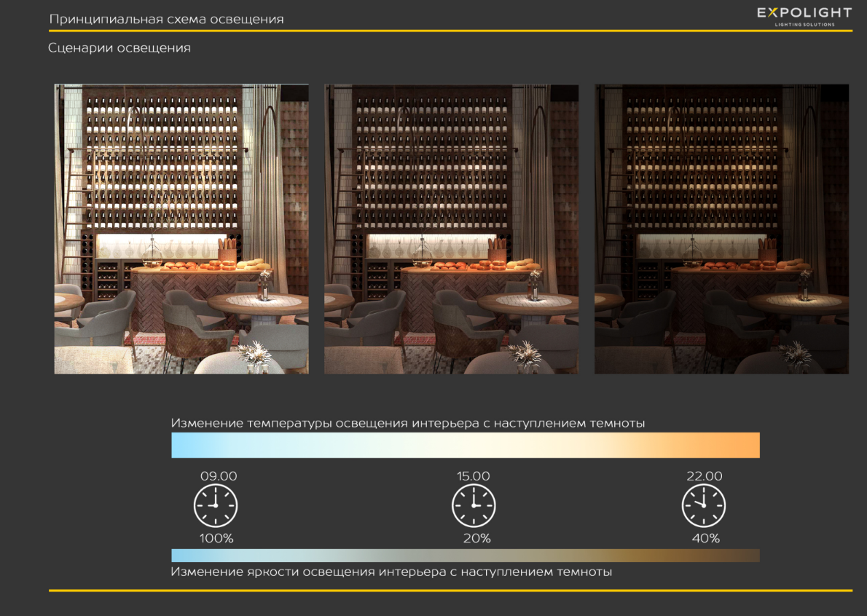This screenshot has height=616, width=867.
Task: Select the 15.00 time label
Action: point(474,476)
